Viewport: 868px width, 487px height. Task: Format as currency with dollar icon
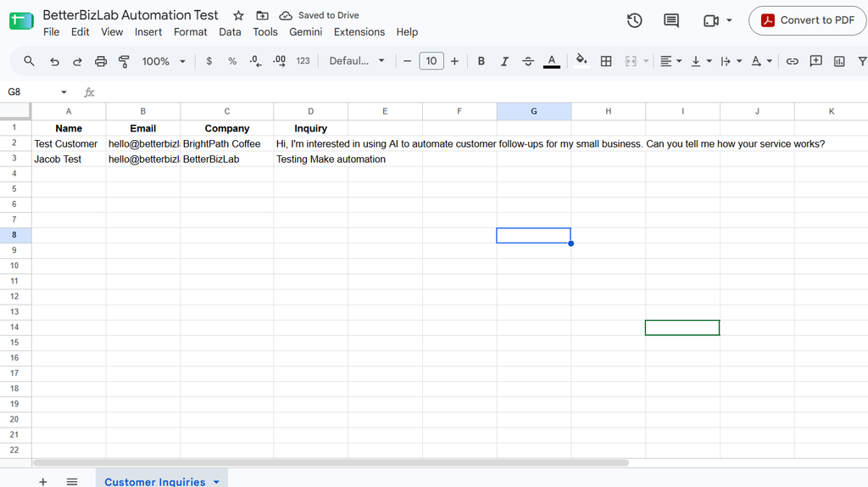point(209,61)
